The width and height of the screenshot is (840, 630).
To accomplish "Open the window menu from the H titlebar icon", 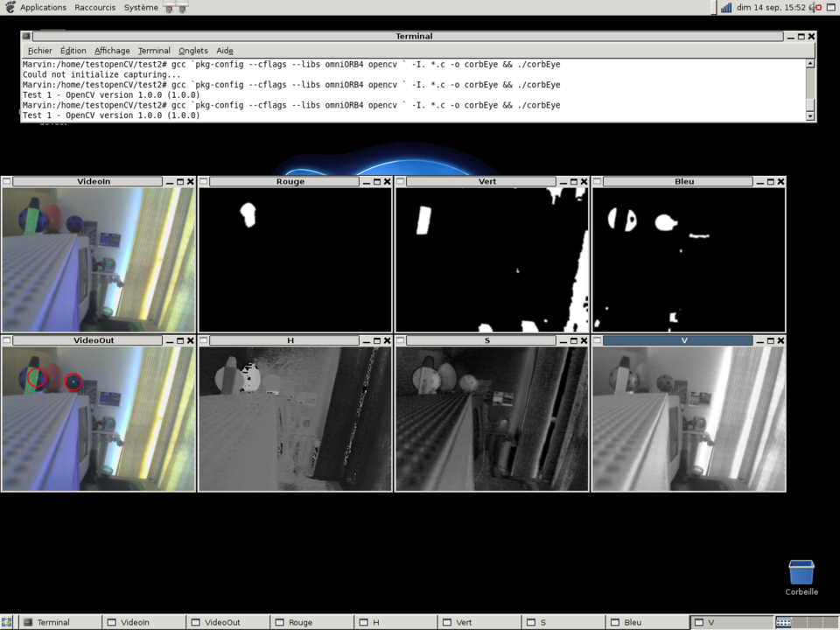I will click(x=203, y=340).
